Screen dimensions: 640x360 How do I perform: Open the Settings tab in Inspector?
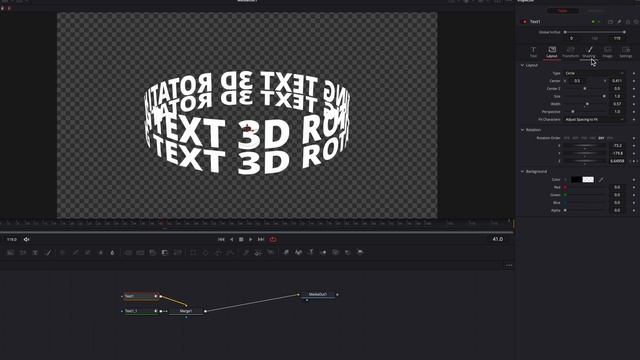[626, 52]
